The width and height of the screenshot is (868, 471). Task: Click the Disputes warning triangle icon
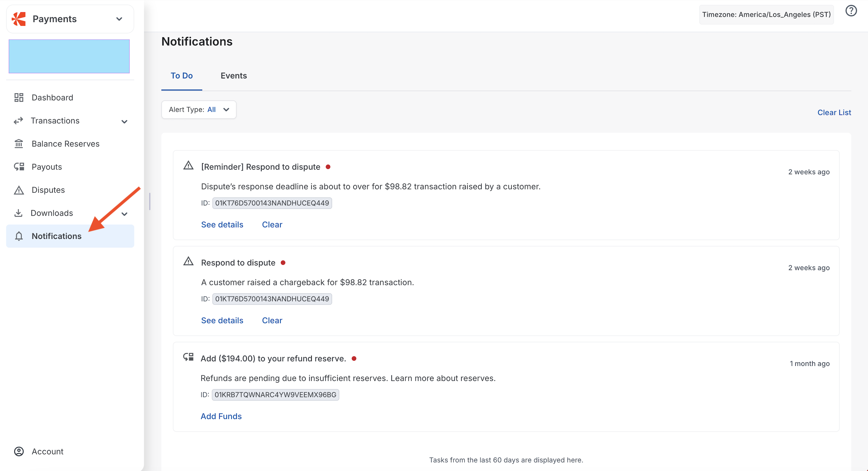19,190
